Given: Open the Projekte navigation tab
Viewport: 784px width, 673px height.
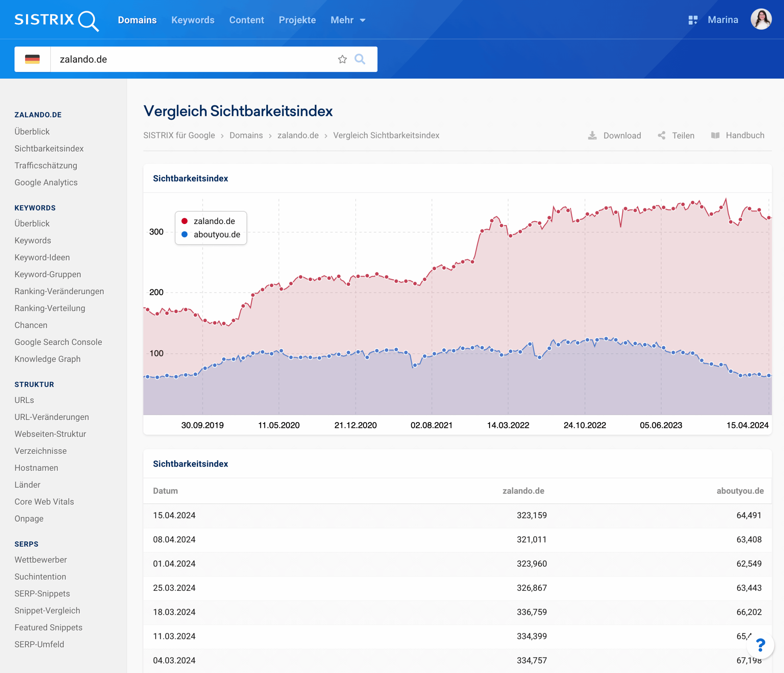Looking at the screenshot, I should [297, 20].
